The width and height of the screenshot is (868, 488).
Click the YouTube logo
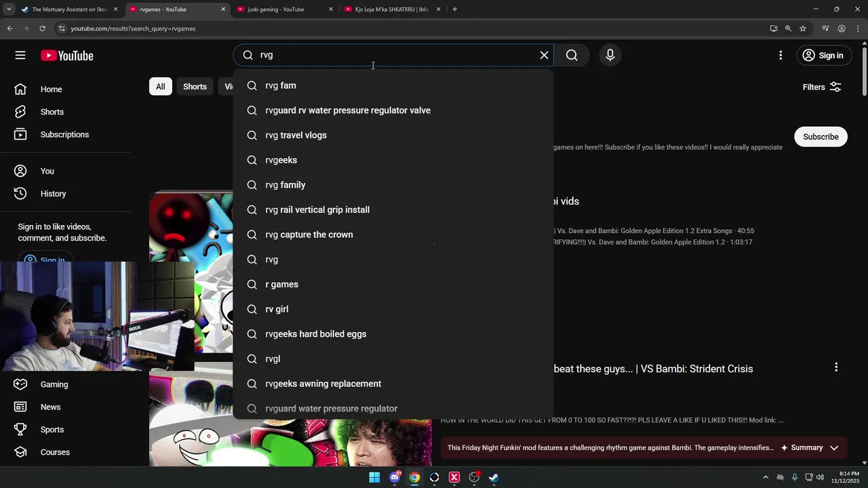(x=66, y=56)
